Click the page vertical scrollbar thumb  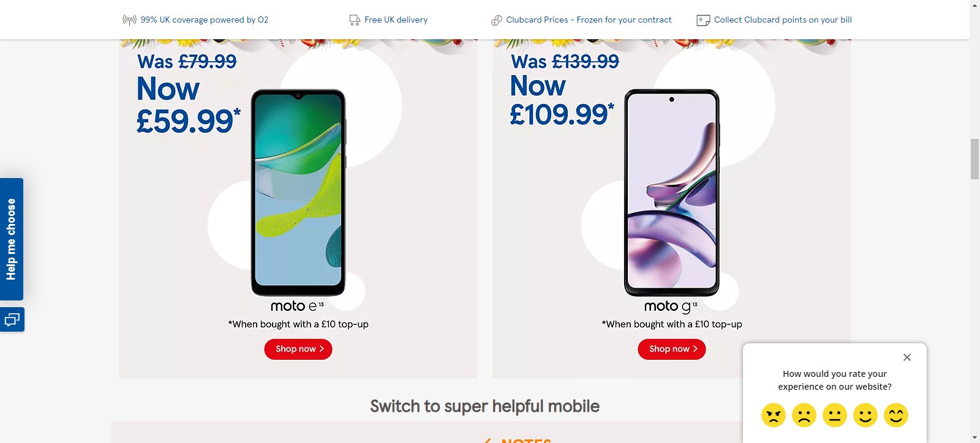pos(974,159)
